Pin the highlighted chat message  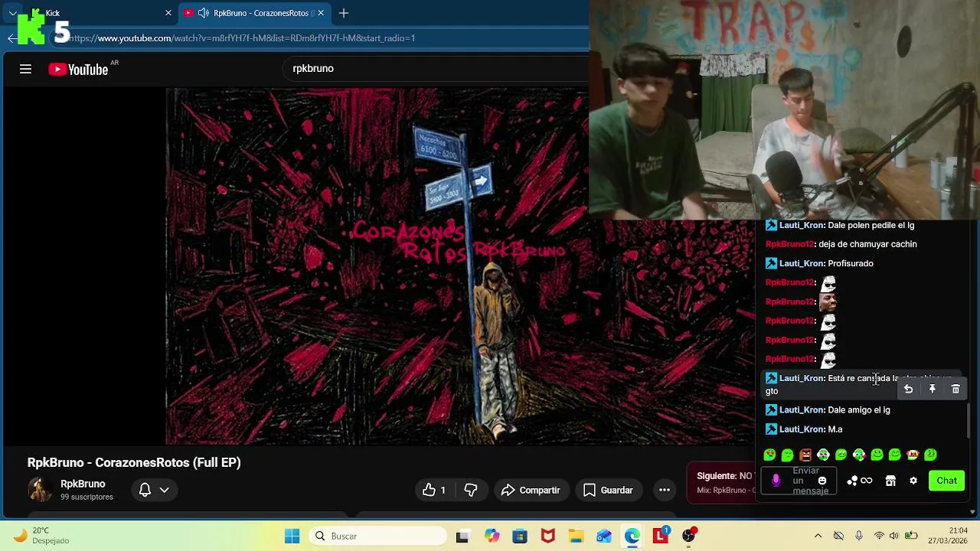click(x=932, y=390)
